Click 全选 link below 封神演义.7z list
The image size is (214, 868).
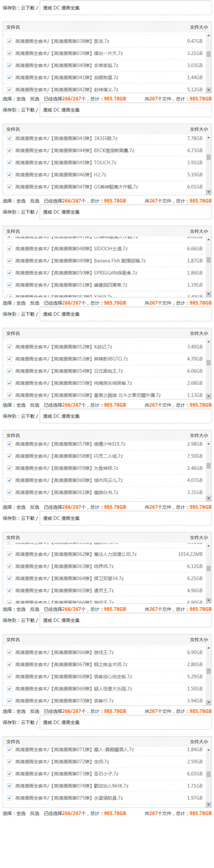21,99
